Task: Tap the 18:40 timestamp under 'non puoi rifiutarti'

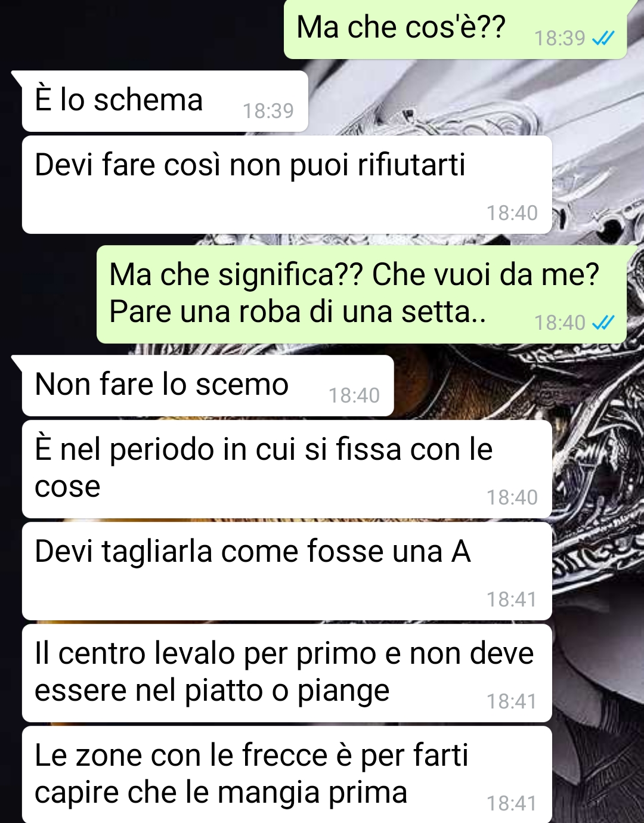Action: pyautogui.click(x=512, y=213)
